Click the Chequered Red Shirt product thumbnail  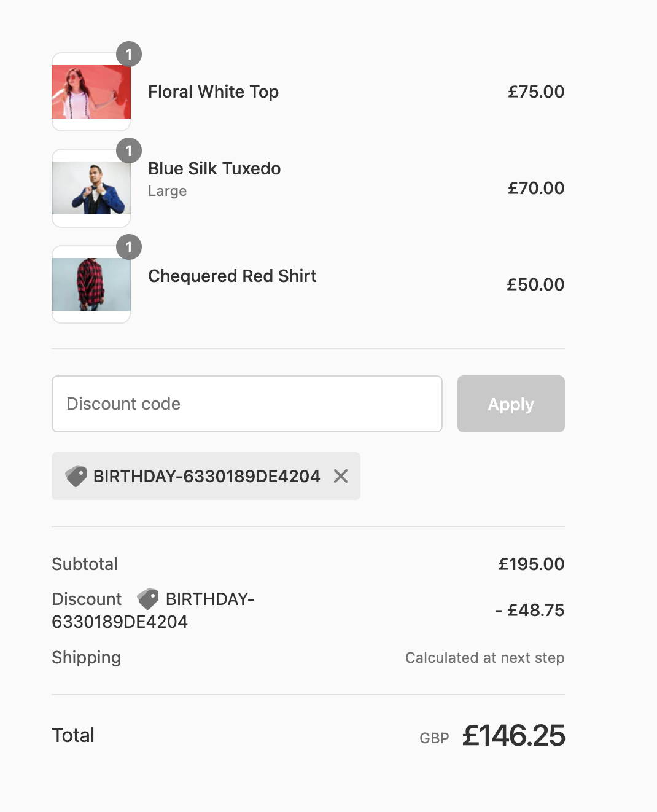click(x=91, y=284)
